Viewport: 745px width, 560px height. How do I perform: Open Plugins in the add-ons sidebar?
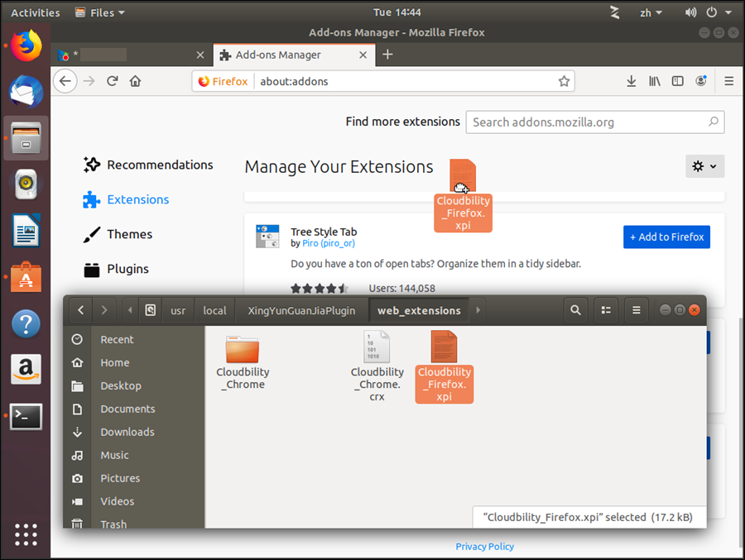click(x=127, y=269)
